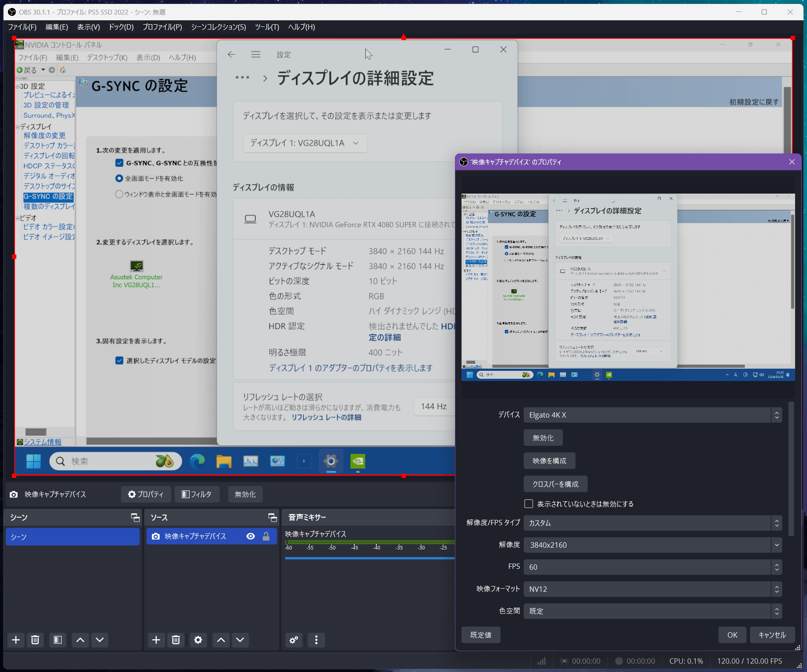Image resolution: width=807 pixels, height=672 pixels.
Task: Click the 映像を構成 button
Action: (549, 461)
